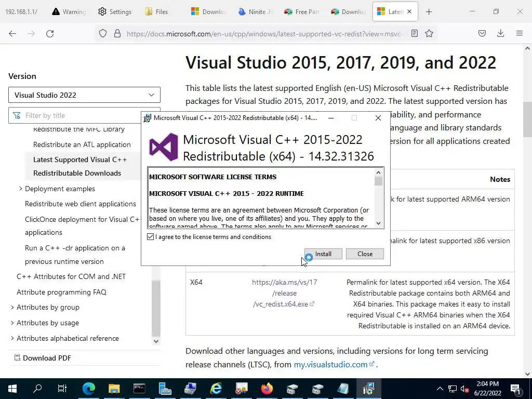Save the page to Pocket via its icon

pyautogui.click(x=482, y=33)
